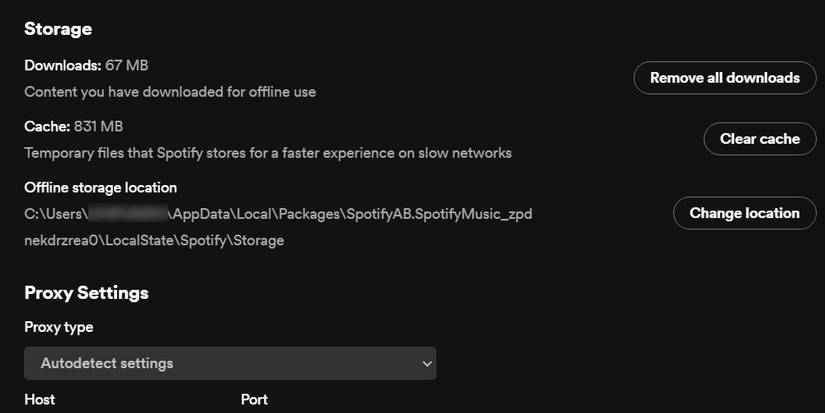Open the Autodetect settings proxy dropdown

[229, 363]
